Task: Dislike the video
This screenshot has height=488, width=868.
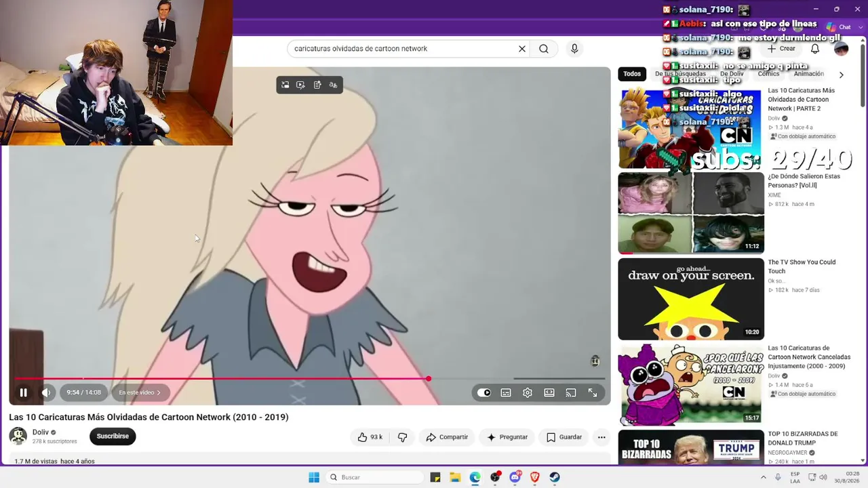Action: [402, 437]
